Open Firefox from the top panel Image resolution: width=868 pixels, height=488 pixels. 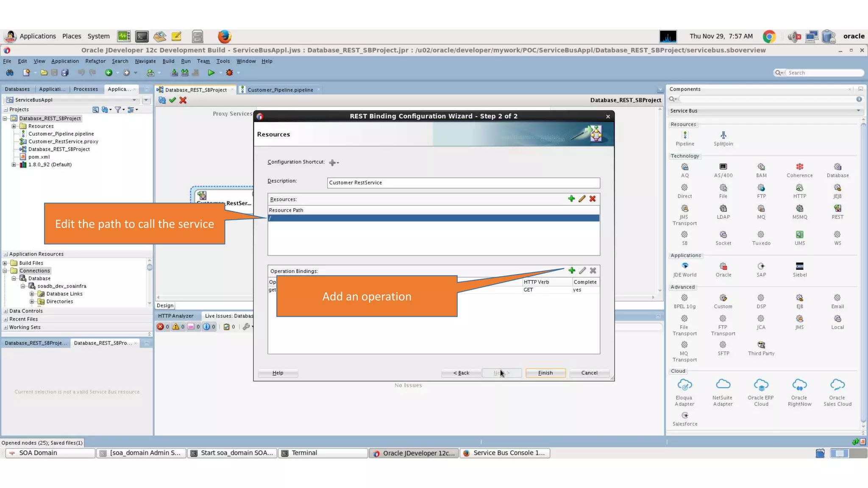click(x=224, y=36)
